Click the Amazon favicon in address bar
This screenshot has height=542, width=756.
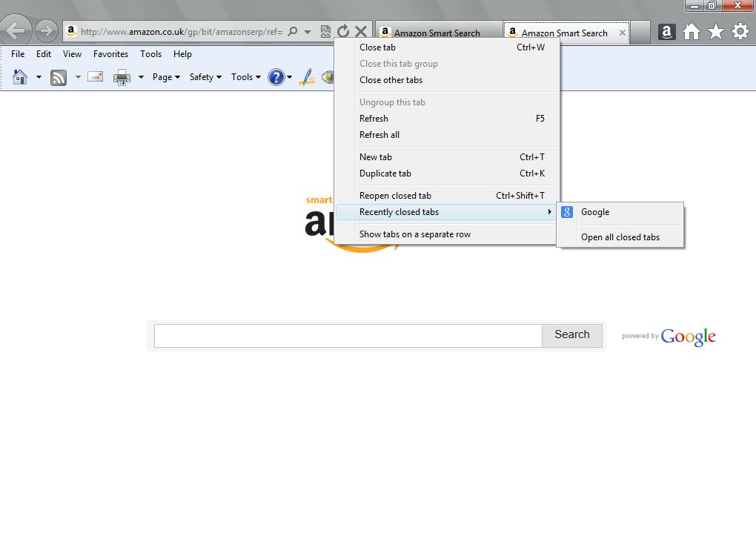click(71, 31)
